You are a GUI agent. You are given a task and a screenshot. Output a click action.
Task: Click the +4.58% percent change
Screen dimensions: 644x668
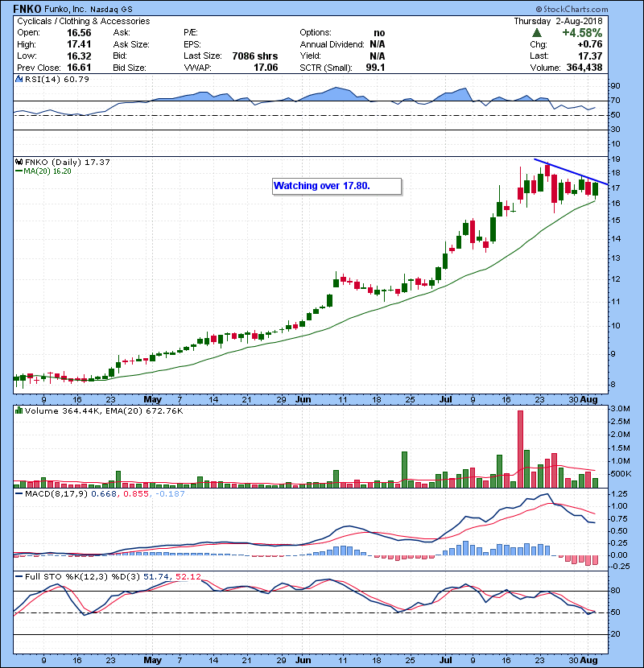coord(582,33)
